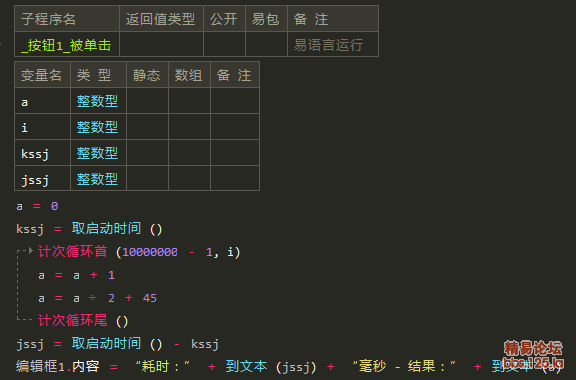Click 整数型 type of variable i
The width and height of the screenshot is (576, 380).
97,127
